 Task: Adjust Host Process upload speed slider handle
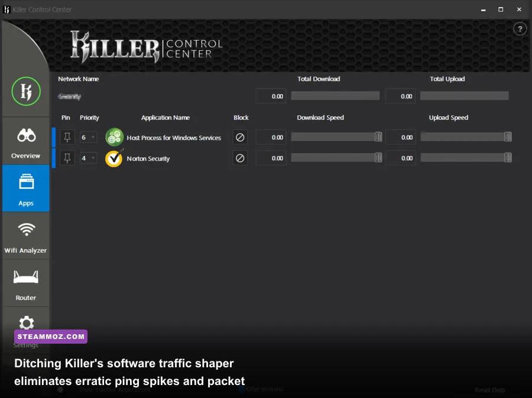508,137
